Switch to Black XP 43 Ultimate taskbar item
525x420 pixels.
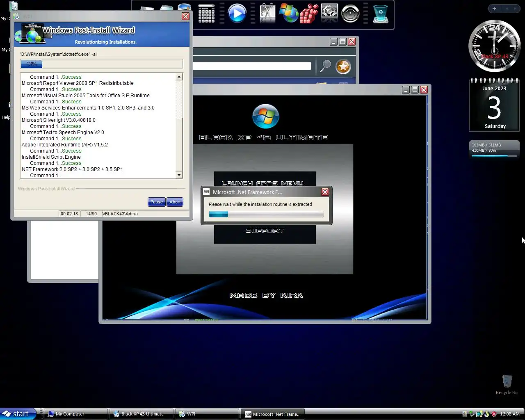pos(142,414)
